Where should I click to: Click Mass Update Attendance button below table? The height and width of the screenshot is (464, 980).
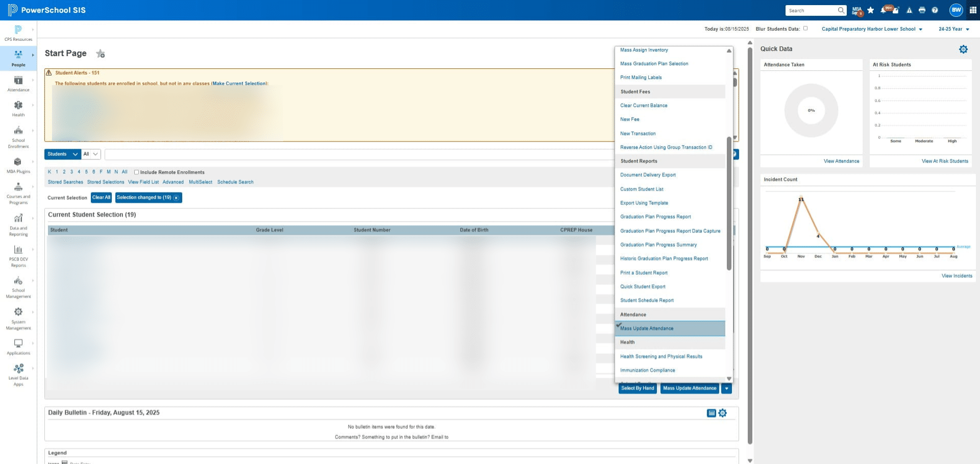(690, 389)
